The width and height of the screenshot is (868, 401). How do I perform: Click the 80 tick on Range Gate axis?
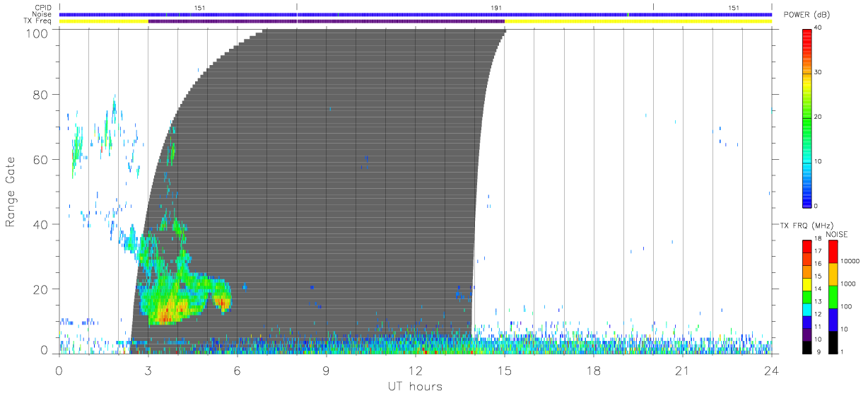click(40, 94)
